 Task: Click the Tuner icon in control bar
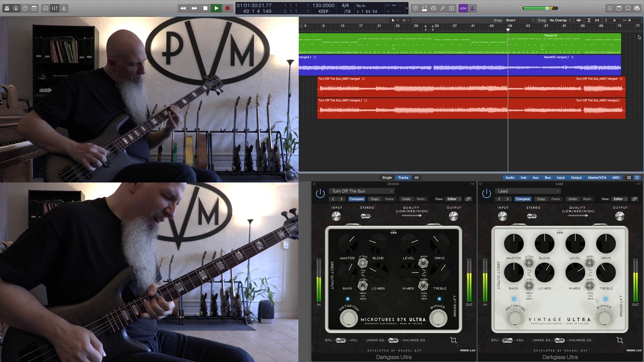point(443,8)
